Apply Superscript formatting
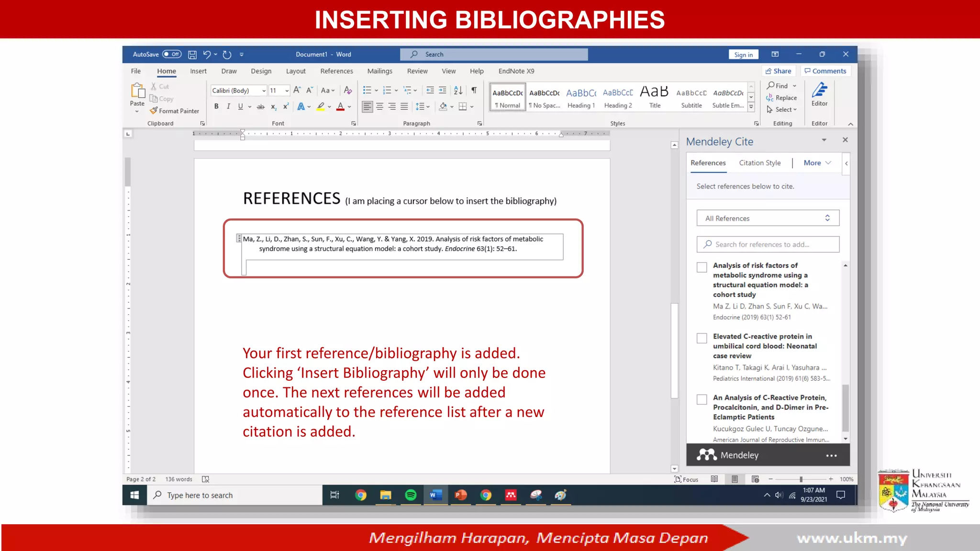The image size is (980, 551). [x=286, y=106]
